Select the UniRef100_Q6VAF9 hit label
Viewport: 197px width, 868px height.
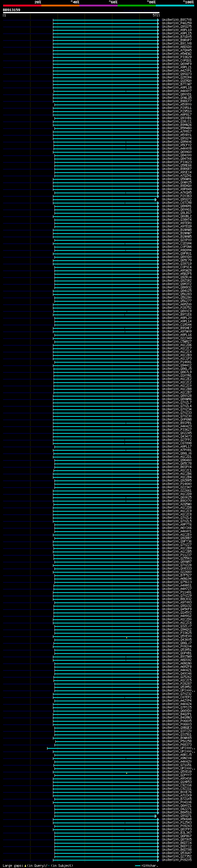pos(177,64)
